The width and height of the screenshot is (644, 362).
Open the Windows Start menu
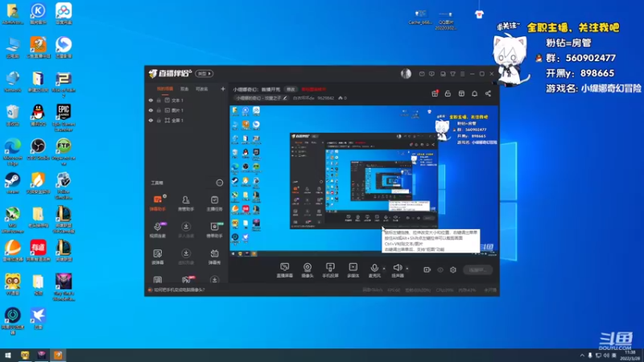click(8, 355)
